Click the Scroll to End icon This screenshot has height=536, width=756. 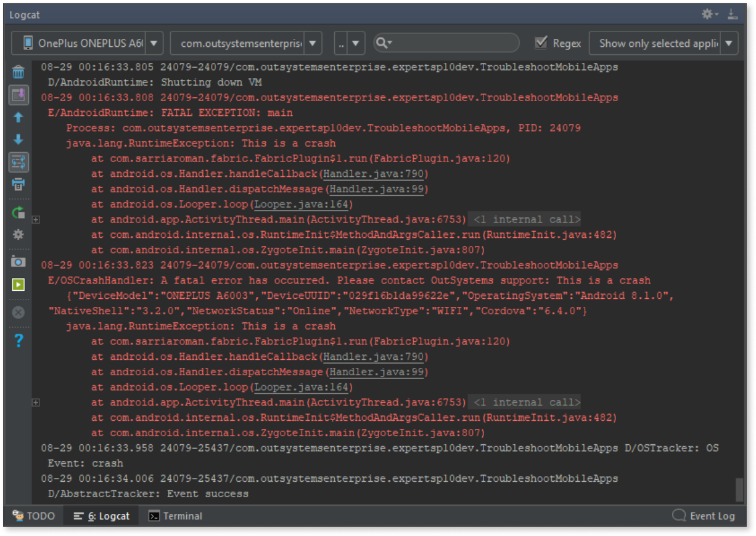coord(18,94)
